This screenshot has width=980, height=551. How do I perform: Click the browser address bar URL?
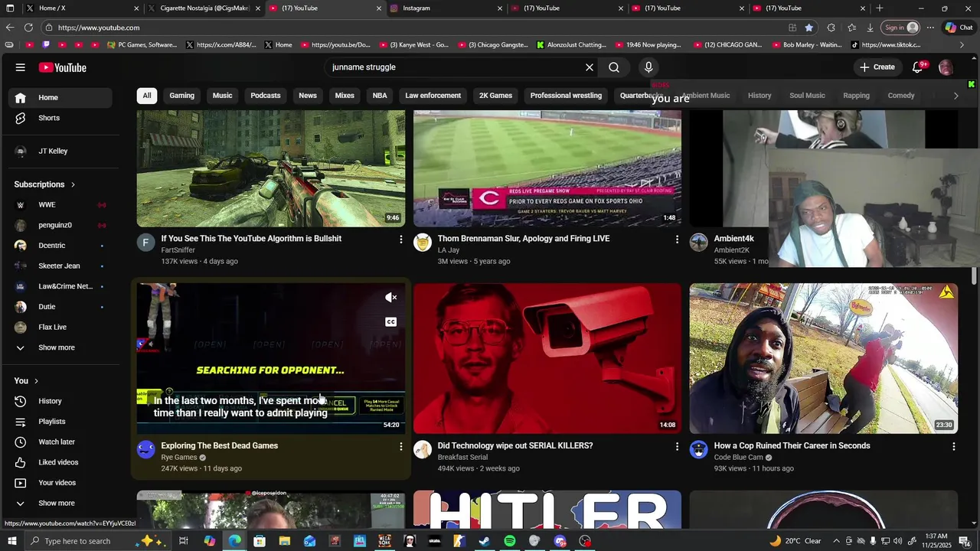coord(99,28)
